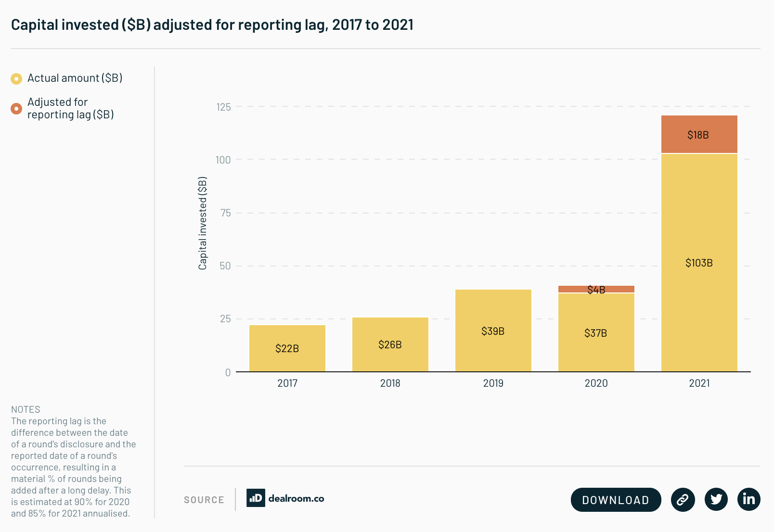This screenshot has height=532, width=774.
Task: Click the 2019 x-axis label
Action: [x=493, y=383]
